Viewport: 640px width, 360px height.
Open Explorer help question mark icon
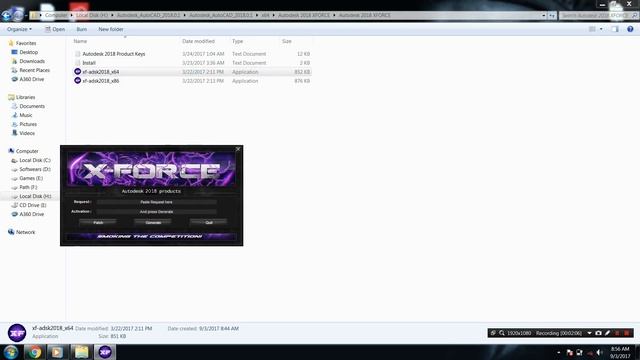click(630, 29)
